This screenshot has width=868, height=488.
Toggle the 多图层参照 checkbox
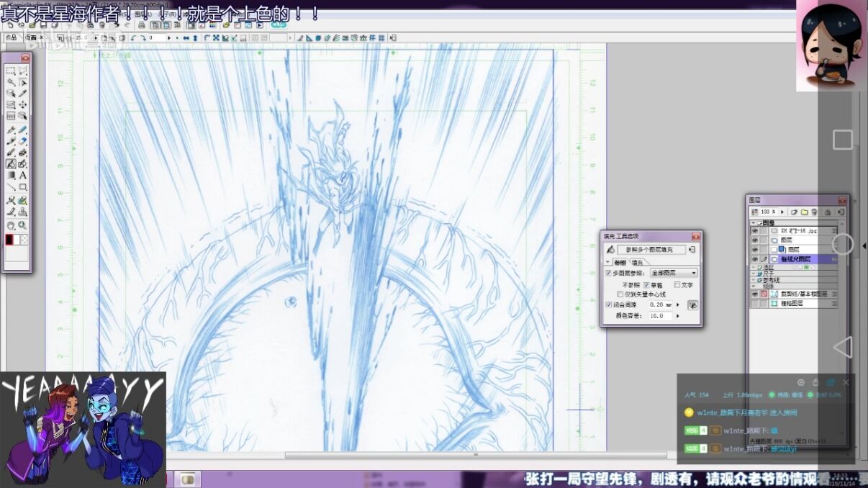coord(608,274)
